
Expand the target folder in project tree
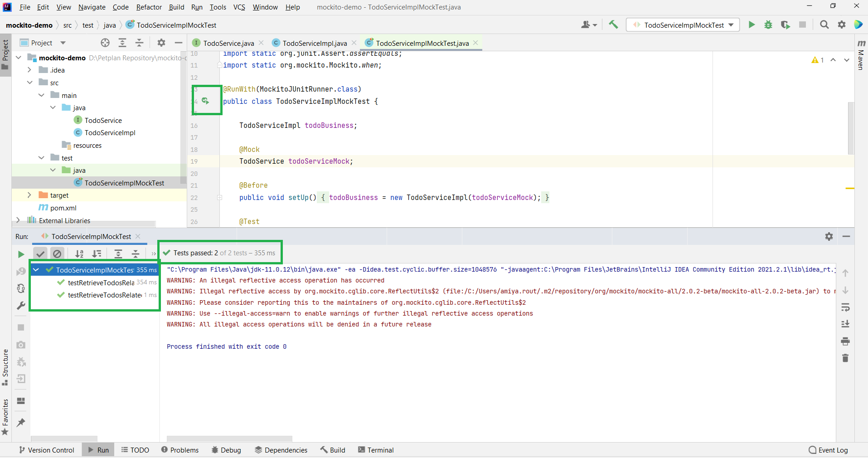tap(29, 195)
